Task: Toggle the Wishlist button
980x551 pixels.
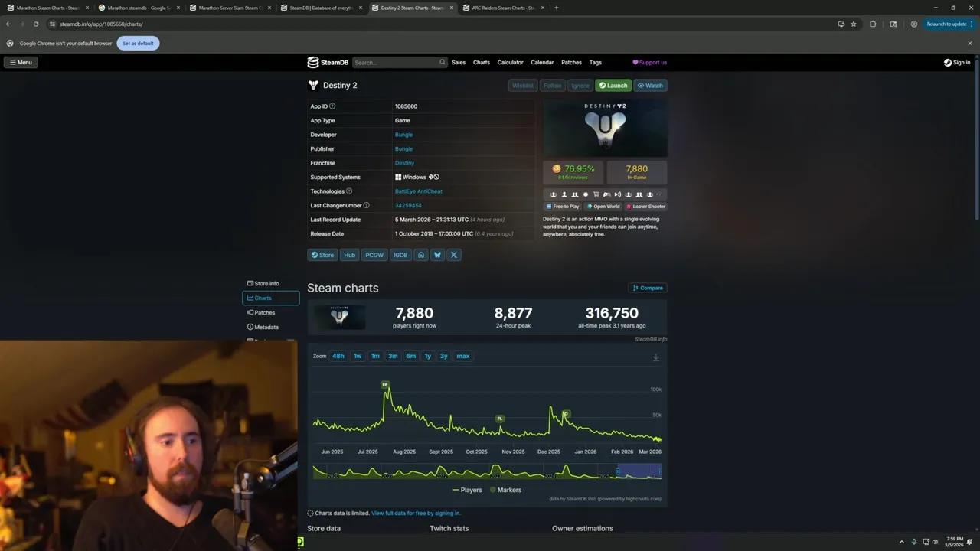Action: 523,86
